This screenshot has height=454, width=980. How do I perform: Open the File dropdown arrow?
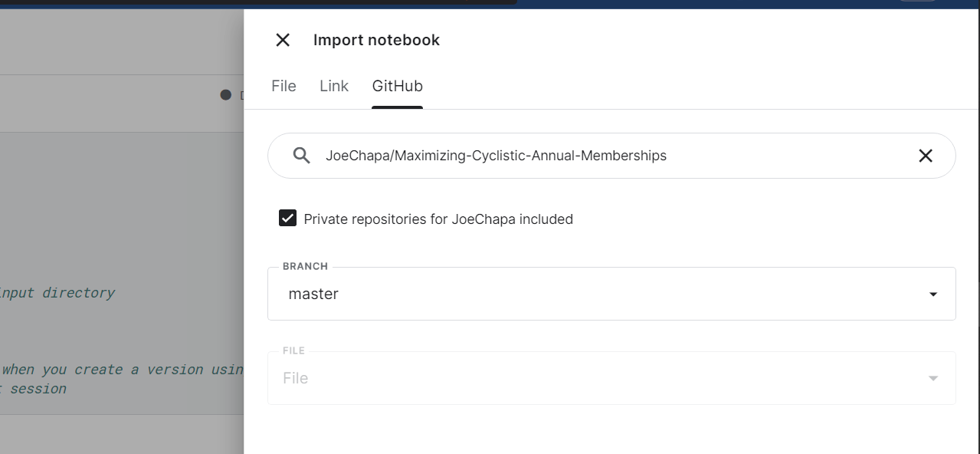coord(932,378)
